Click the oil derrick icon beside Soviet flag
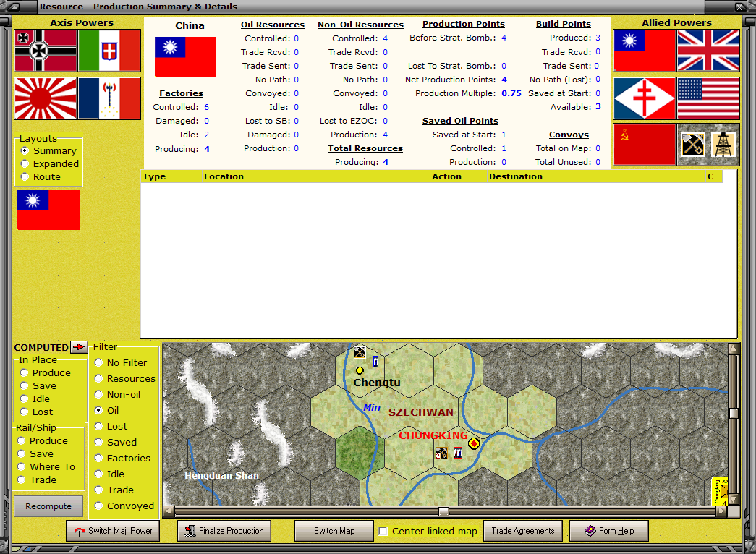Viewport: 756px width, 554px height. click(723, 145)
